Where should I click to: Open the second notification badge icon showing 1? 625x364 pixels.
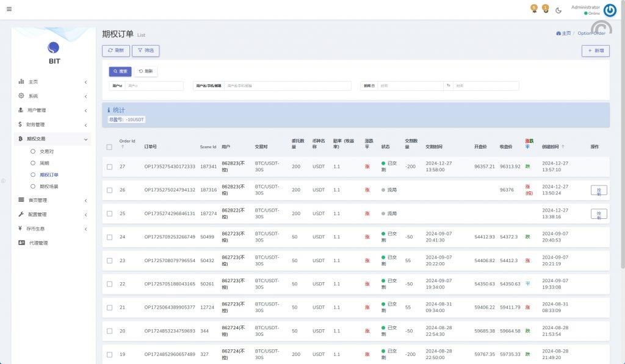tap(545, 9)
